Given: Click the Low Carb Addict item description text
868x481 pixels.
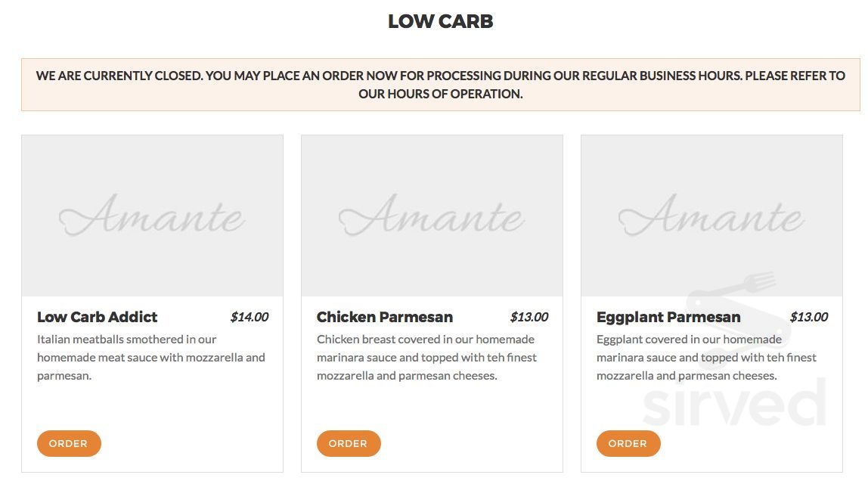Looking at the screenshot, I should tap(151, 357).
